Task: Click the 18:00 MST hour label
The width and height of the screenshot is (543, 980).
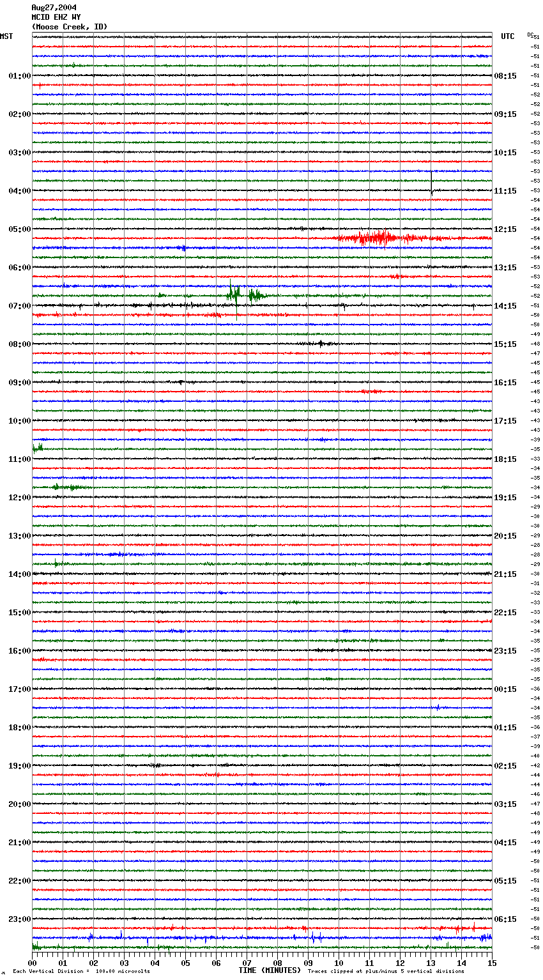Action: click(x=20, y=728)
